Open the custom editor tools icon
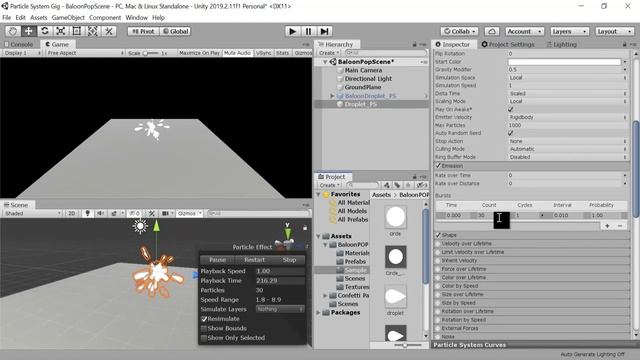Viewport: 640px width, 360px height. pyautogui.click(x=109, y=31)
